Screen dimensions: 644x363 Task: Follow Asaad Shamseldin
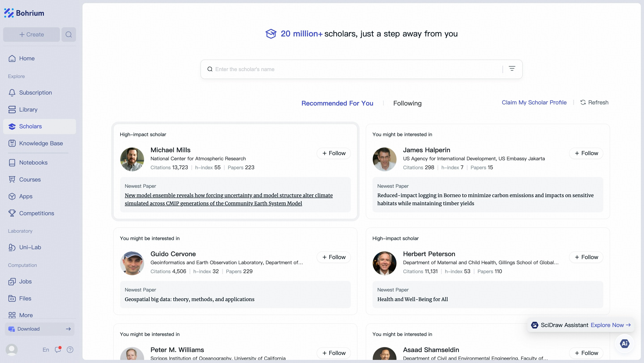[586, 353]
